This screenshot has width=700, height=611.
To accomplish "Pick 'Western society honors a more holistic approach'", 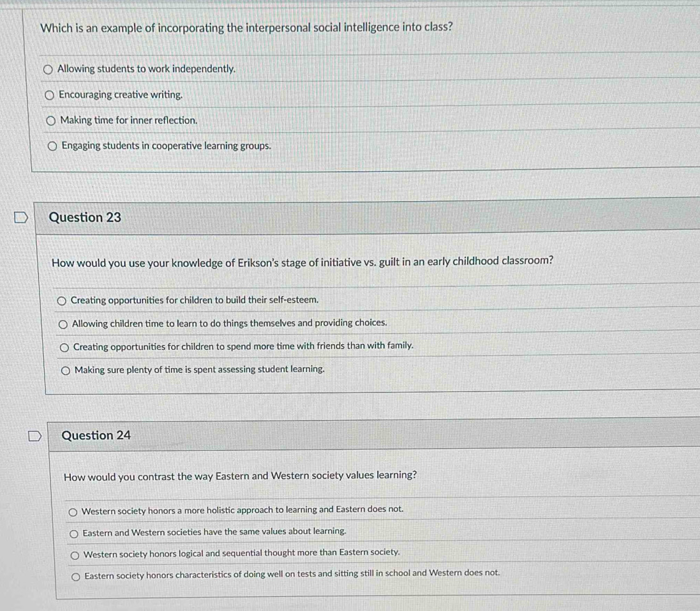I will (x=74, y=509).
